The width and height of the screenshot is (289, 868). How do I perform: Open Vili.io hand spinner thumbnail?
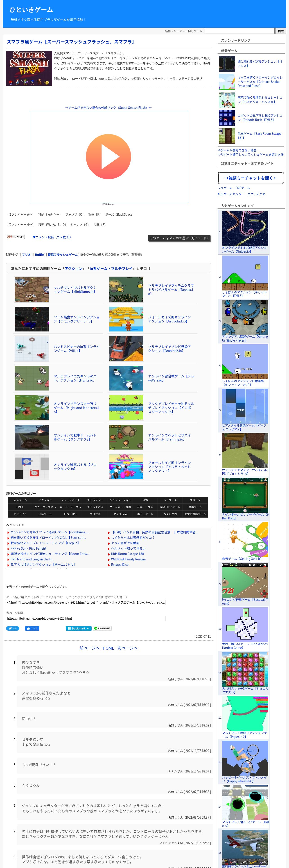coord(32,348)
